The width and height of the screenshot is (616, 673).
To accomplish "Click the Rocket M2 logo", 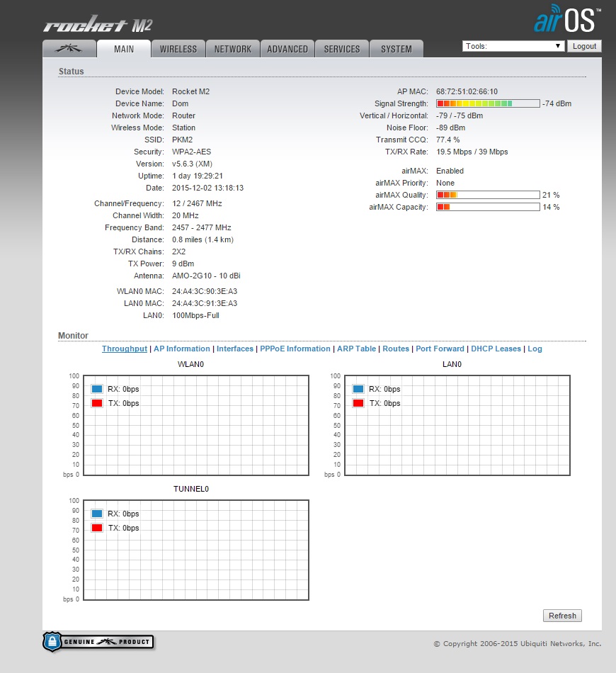I will click(x=98, y=25).
